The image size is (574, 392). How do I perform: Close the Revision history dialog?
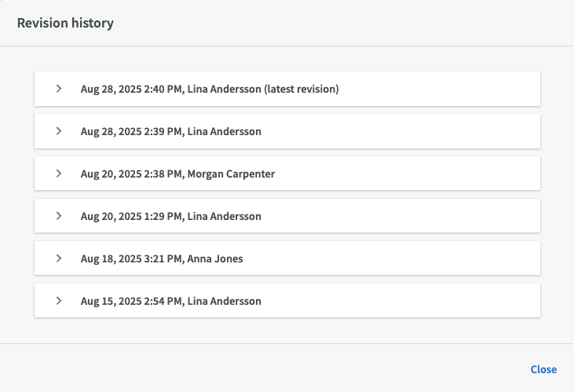tap(543, 369)
